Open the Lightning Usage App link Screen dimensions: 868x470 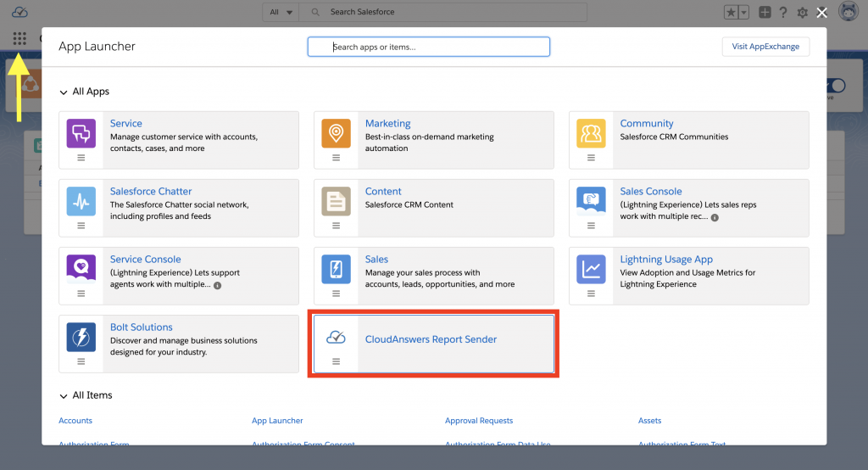[x=666, y=259]
